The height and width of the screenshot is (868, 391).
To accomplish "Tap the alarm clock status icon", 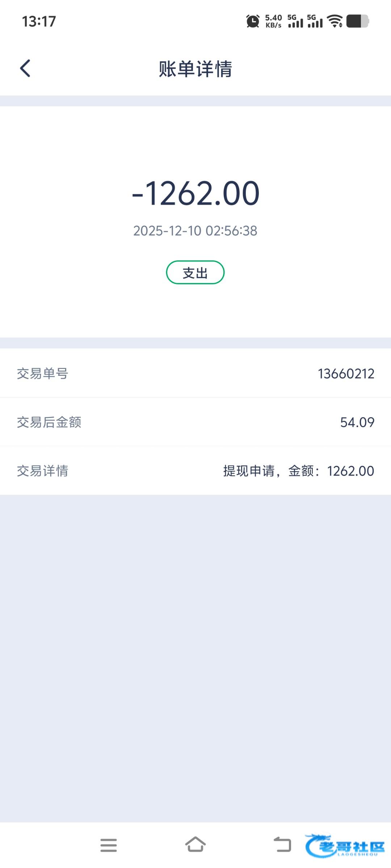I will pyautogui.click(x=253, y=21).
